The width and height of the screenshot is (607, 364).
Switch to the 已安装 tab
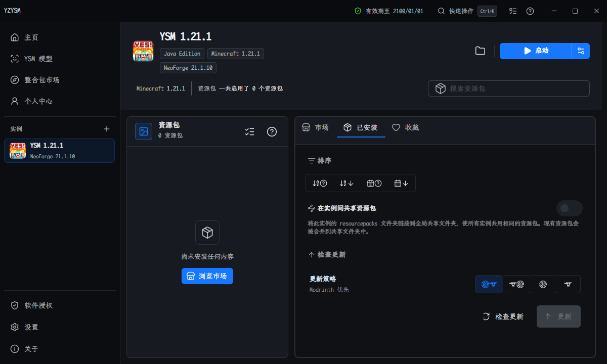click(360, 127)
